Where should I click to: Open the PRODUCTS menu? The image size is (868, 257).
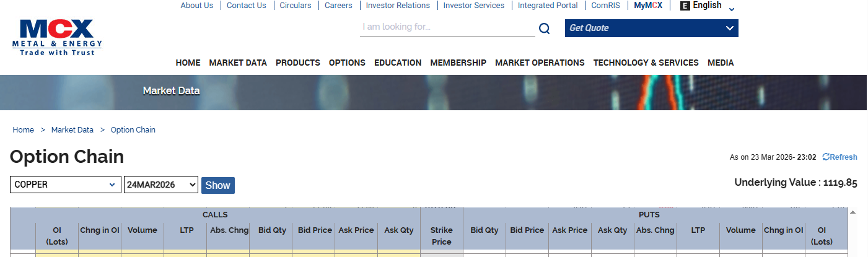297,63
